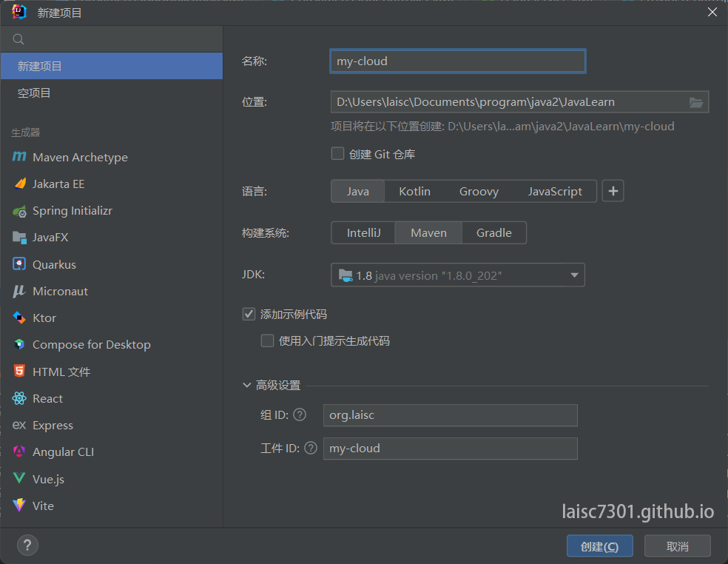The height and width of the screenshot is (564, 728).
Task: Select the Maven Archetype generator icon
Action: point(19,157)
